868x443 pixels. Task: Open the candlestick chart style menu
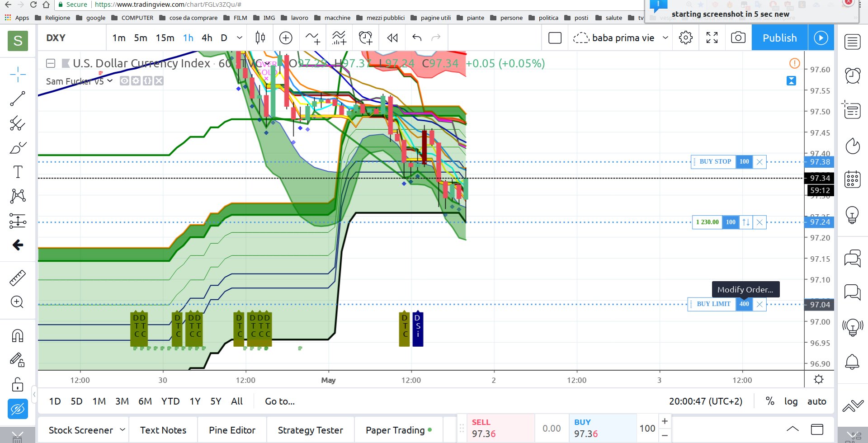(260, 38)
